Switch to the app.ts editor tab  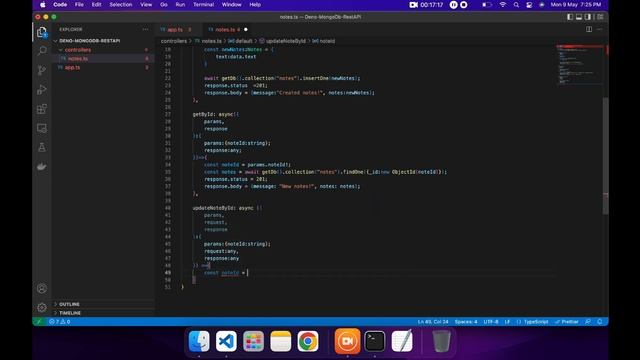point(175,29)
